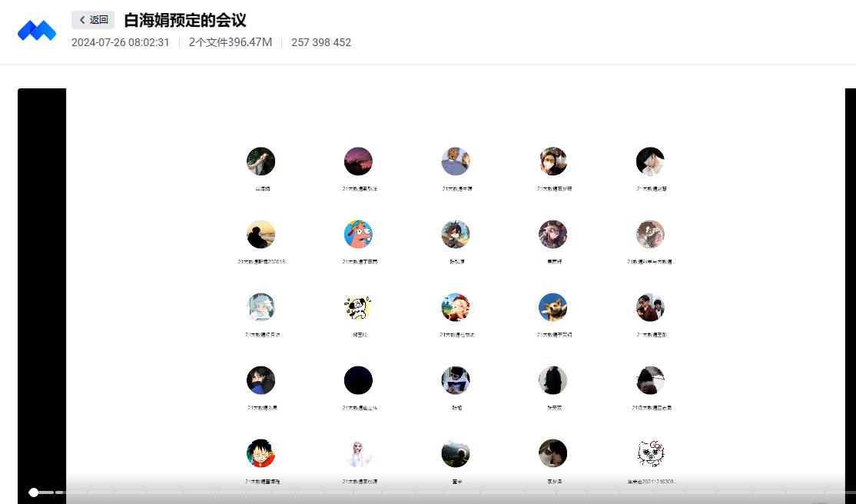This screenshot has width=856, height=504.
Task: Click the Luffy straw hat avatar
Action: (261, 453)
